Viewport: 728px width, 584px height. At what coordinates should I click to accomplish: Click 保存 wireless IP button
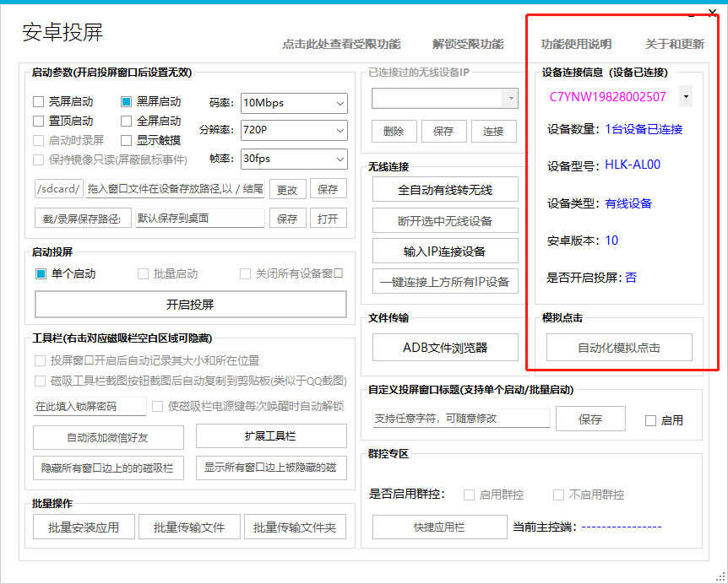click(443, 132)
